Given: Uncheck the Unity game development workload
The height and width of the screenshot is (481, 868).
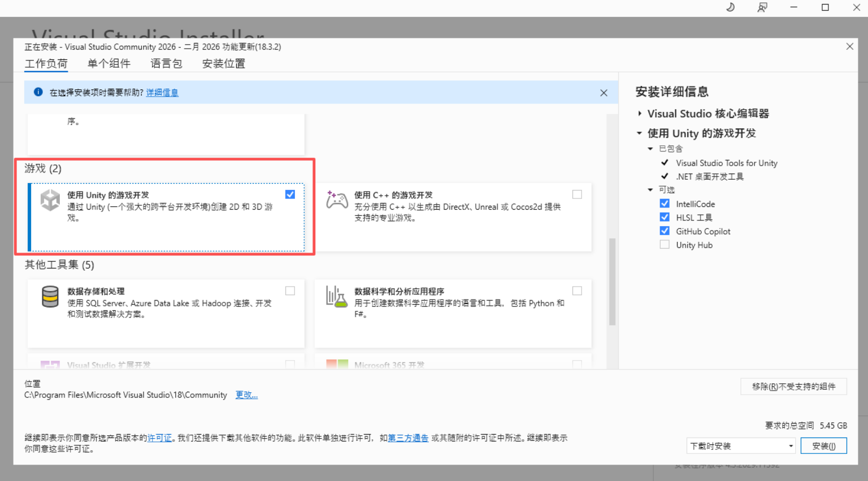Looking at the screenshot, I should pyautogui.click(x=290, y=194).
